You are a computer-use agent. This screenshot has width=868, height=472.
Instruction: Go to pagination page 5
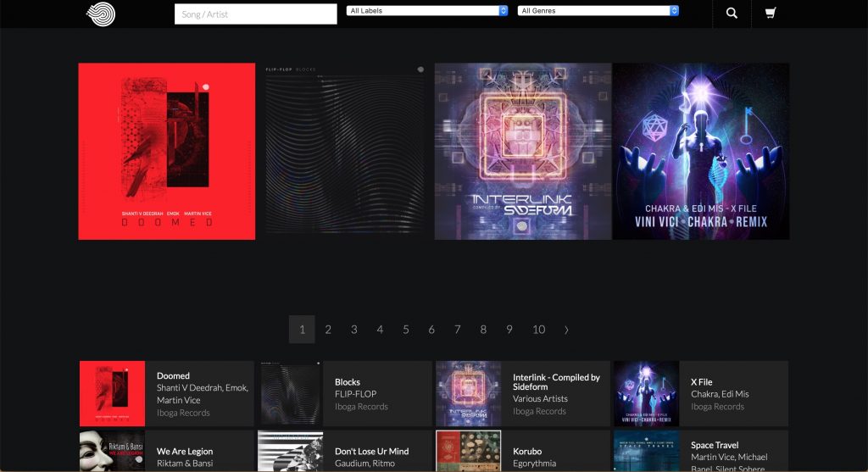pyautogui.click(x=406, y=330)
